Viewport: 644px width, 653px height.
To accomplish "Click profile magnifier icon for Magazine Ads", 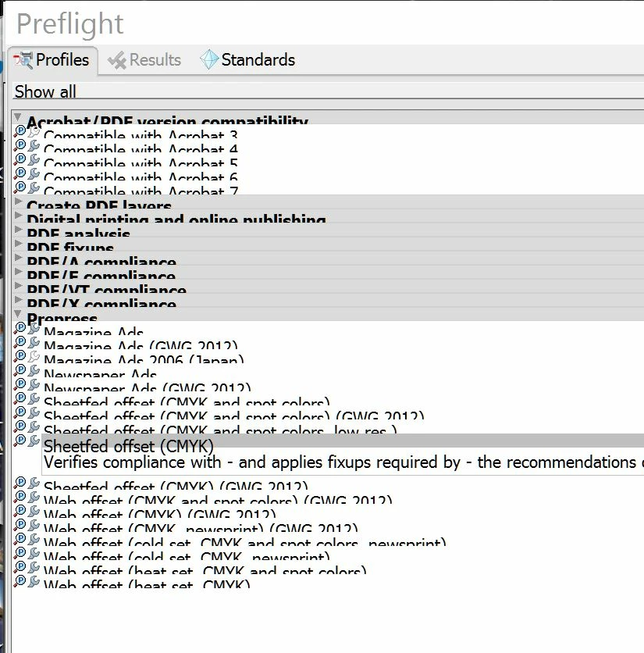I will (20, 328).
